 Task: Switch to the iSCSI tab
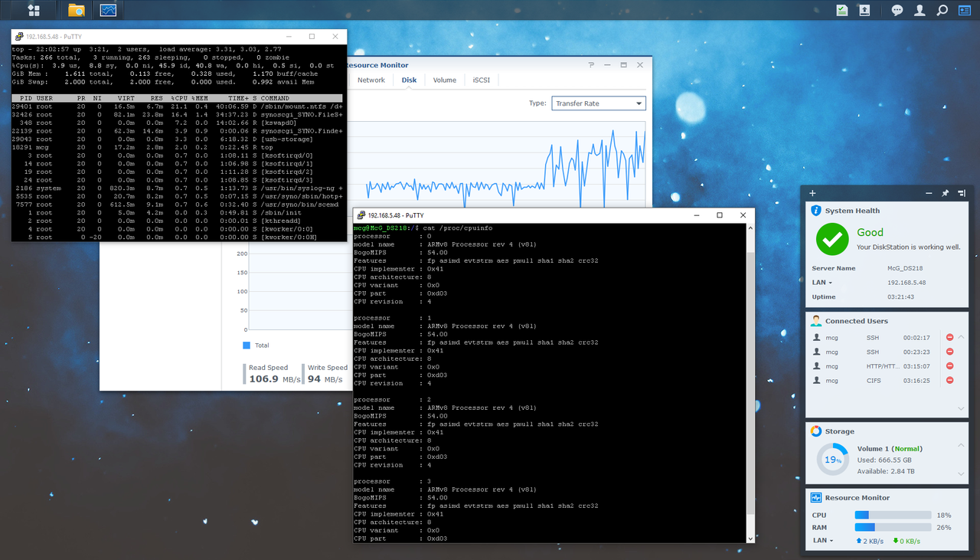coord(482,79)
